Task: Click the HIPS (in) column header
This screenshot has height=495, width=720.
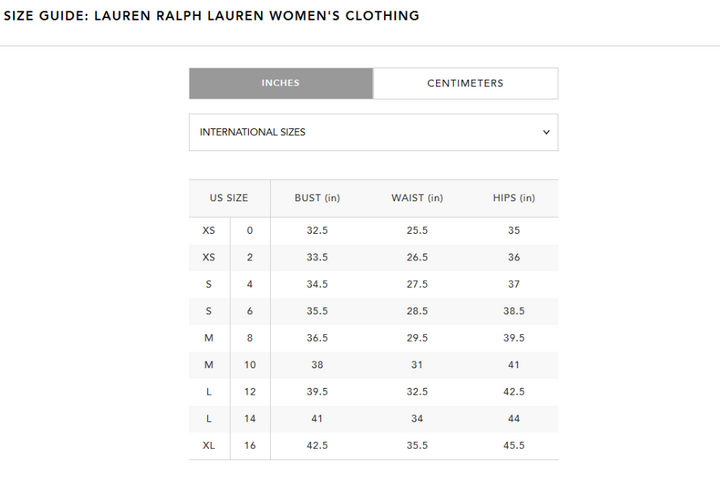Action: coord(514,198)
